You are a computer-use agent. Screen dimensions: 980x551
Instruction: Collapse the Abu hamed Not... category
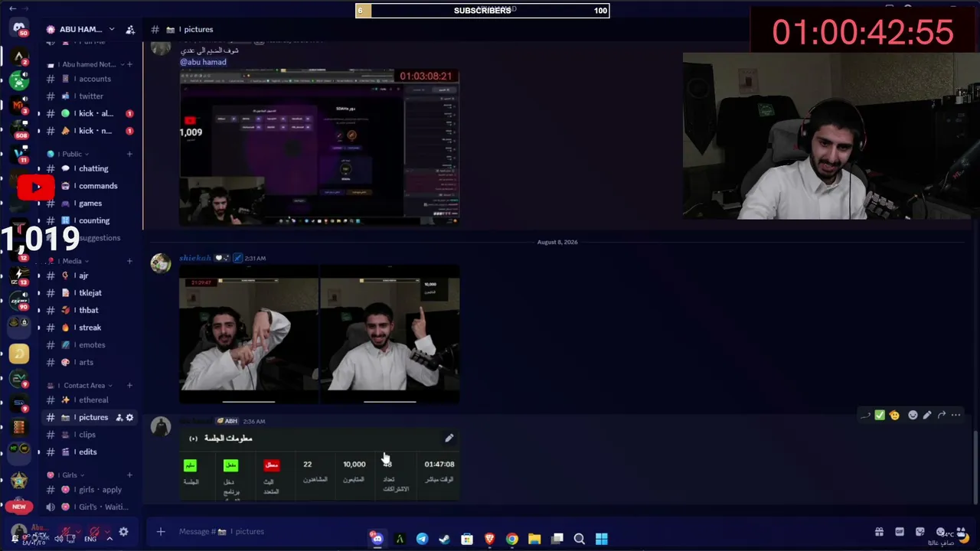[88, 64]
